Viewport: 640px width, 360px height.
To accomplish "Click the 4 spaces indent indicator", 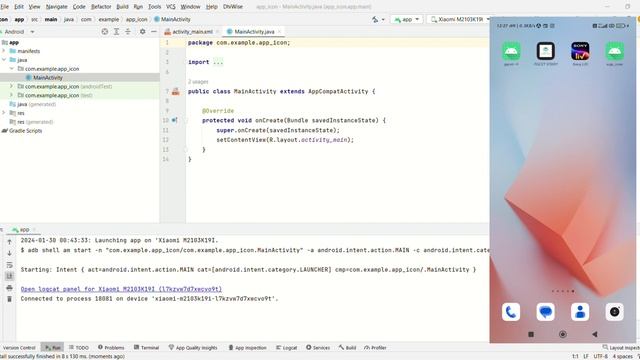I will (x=622, y=356).
